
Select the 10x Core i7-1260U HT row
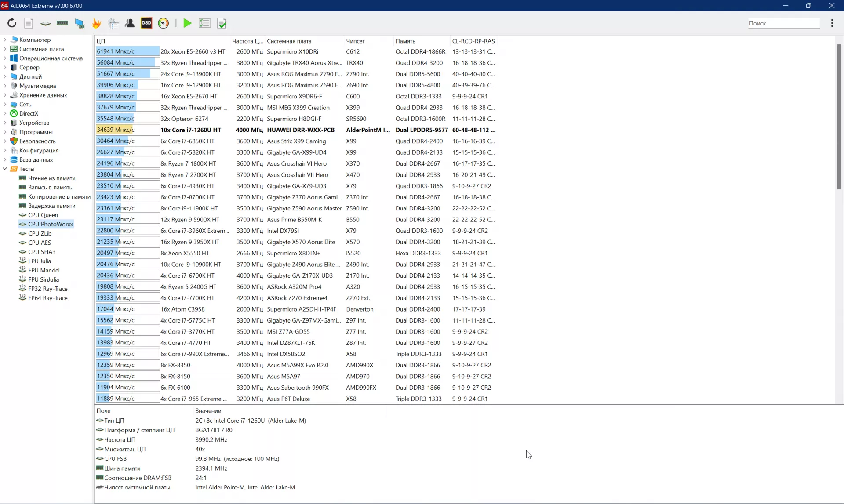[x=296, y=130]
